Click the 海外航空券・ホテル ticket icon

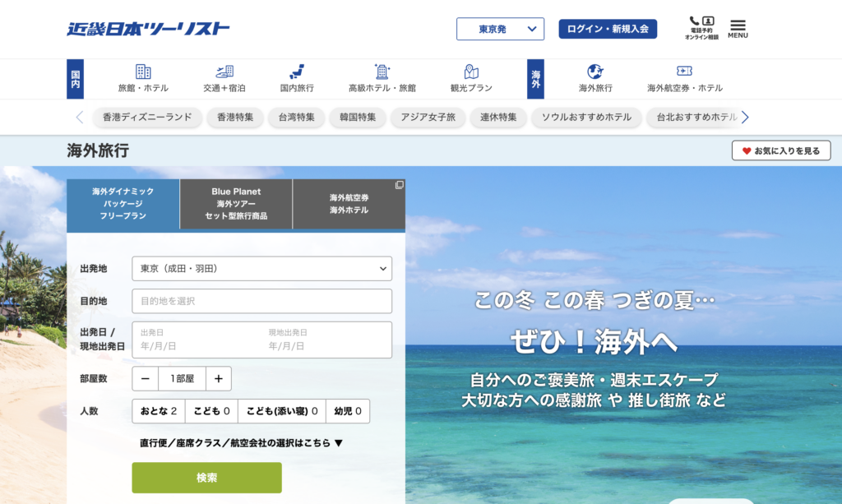tap(684, 72)
